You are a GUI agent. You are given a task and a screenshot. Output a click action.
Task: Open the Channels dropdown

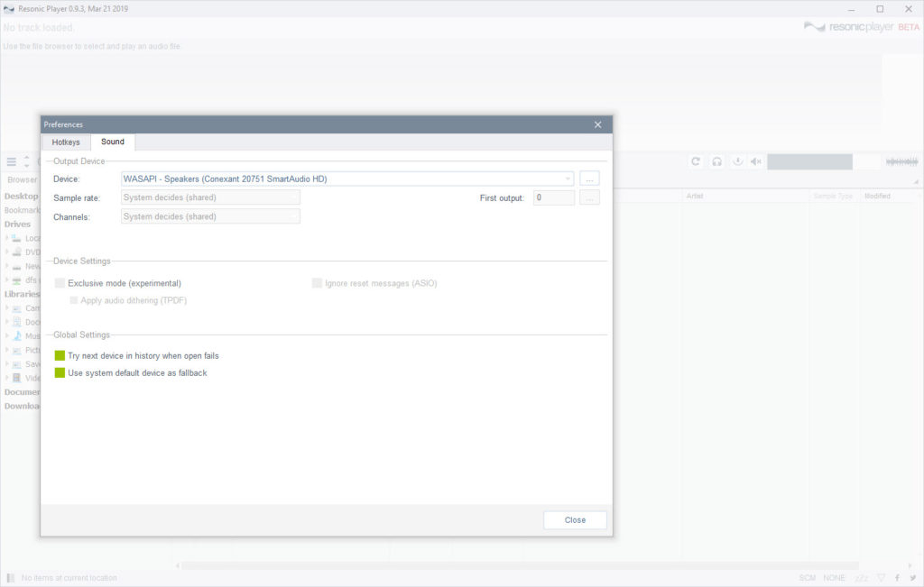(x=210, y=216)
